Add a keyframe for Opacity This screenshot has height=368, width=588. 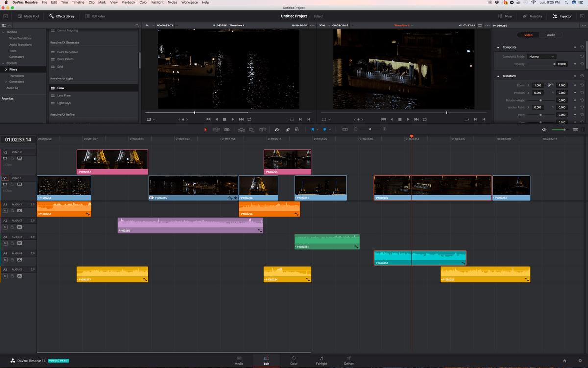575,64
